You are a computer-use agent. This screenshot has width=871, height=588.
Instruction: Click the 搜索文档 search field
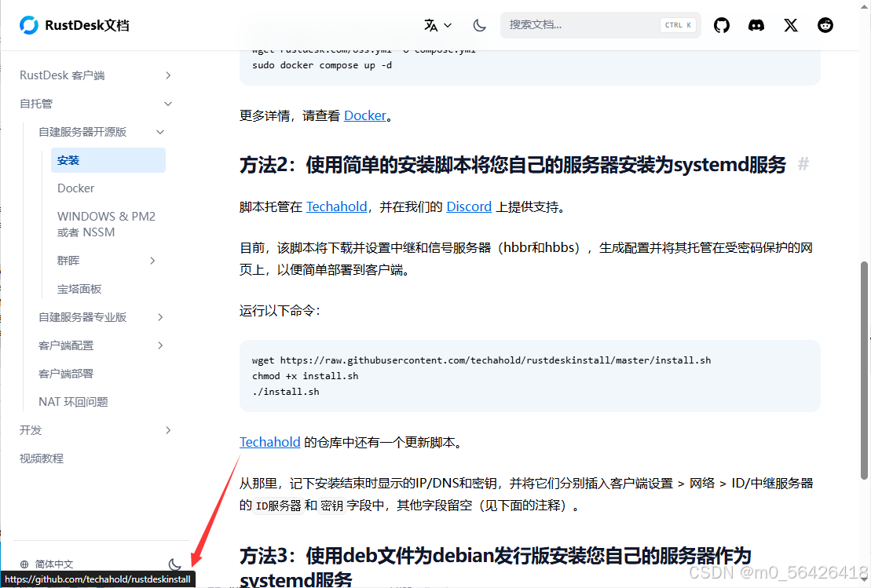(581, 25)
